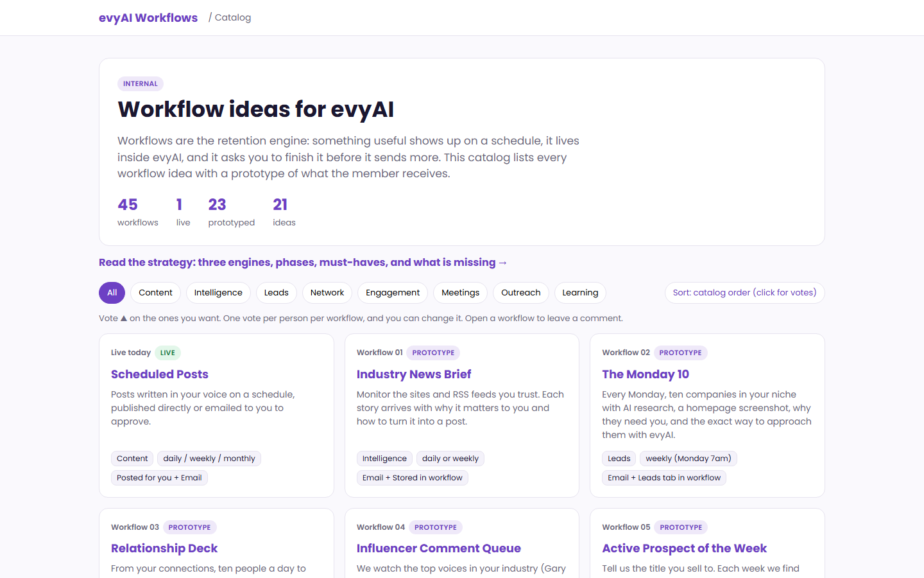Click the Catalog breadcrumb

(x=233, y=17)
